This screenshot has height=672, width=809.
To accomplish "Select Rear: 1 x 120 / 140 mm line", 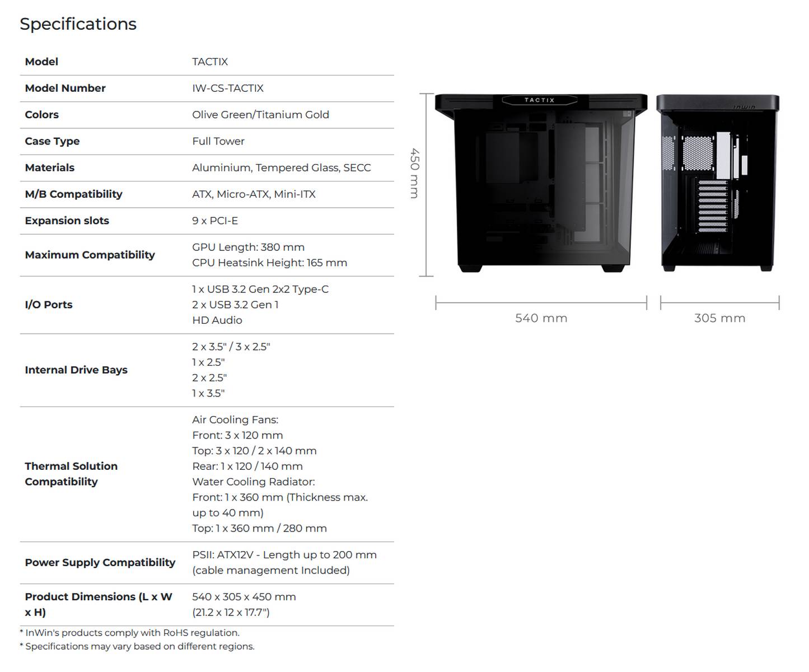I will pos(247,466).
